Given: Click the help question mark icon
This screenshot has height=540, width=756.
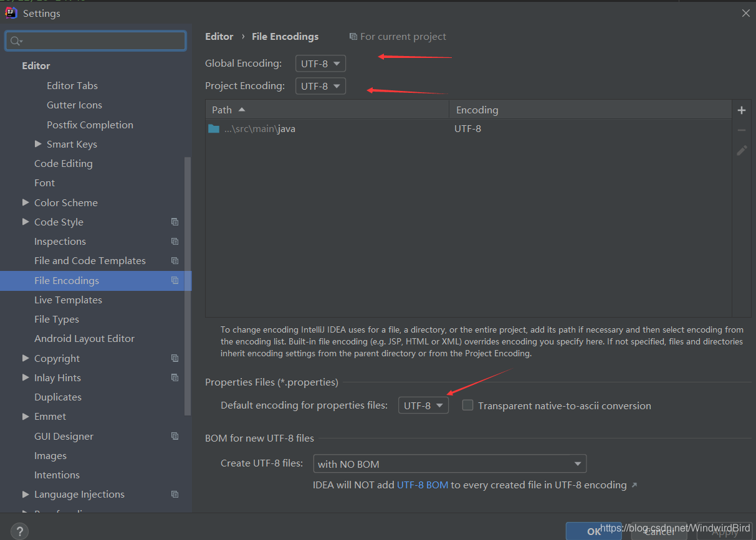Looking at the screenshot, I should click(19, 531).
